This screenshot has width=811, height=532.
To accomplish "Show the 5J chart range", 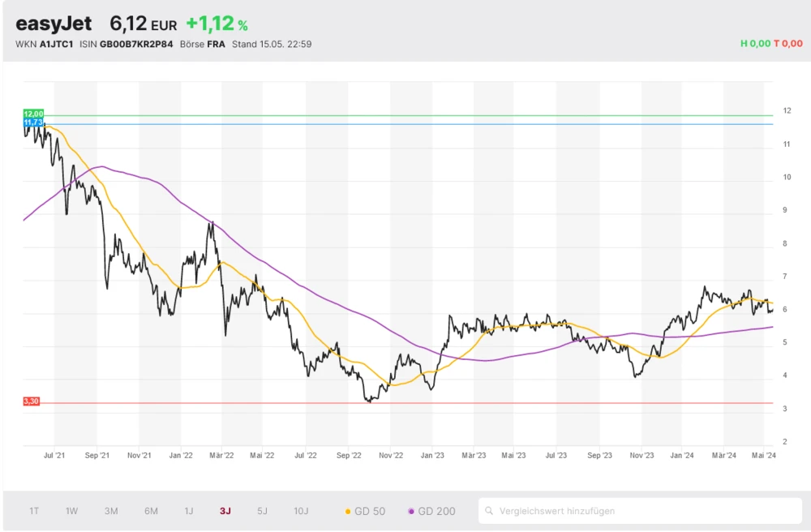I will tap(262, 511).
